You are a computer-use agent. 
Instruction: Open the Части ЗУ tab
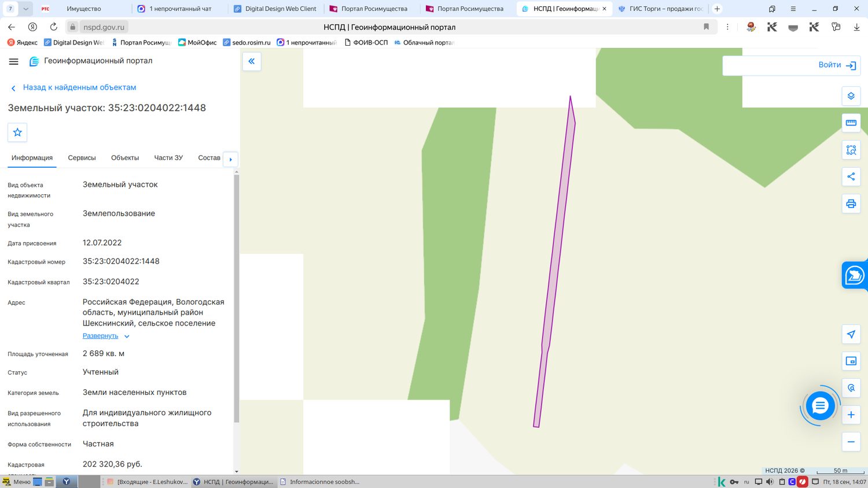click(168, 158)
